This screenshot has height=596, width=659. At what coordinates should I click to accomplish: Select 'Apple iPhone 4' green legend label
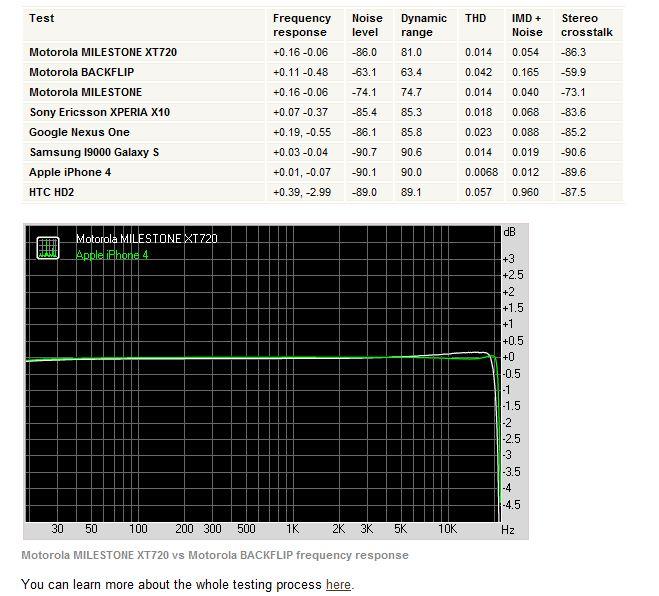pyautogui.click(x=112, y=255)
